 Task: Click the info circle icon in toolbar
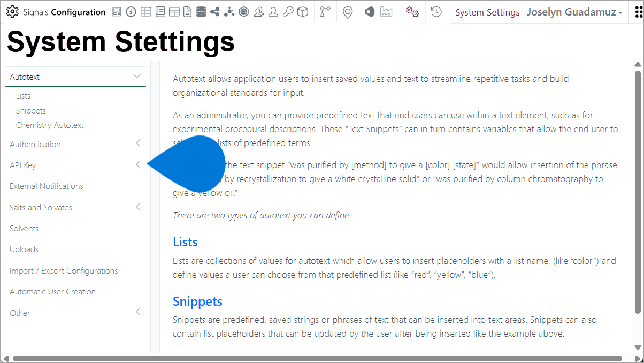tap(131, 12)
